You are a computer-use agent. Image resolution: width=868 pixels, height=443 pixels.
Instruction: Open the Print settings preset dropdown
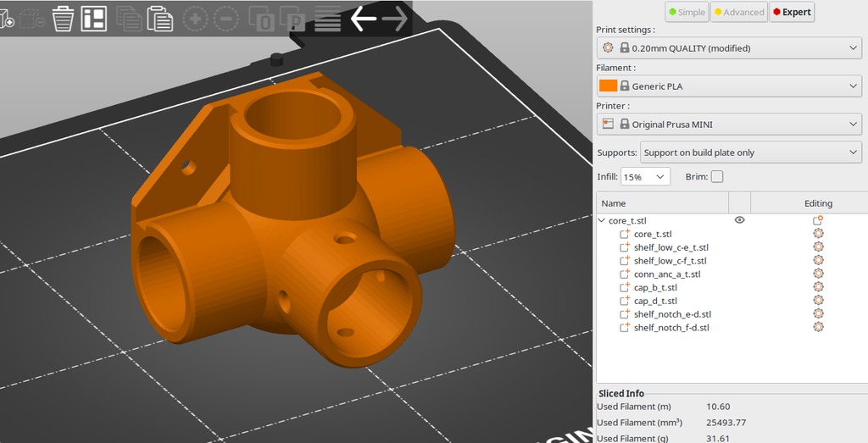[x=729, y=48]
